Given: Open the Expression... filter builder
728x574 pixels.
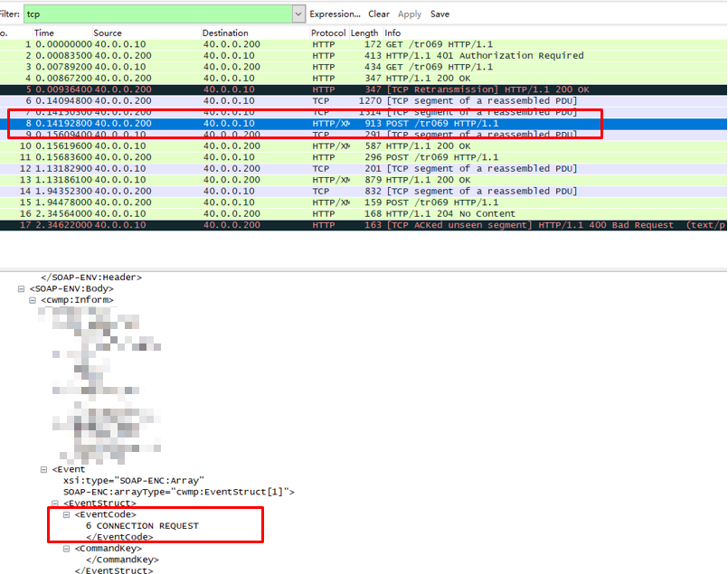Looking at the screenshot, I should coord(335,14).
